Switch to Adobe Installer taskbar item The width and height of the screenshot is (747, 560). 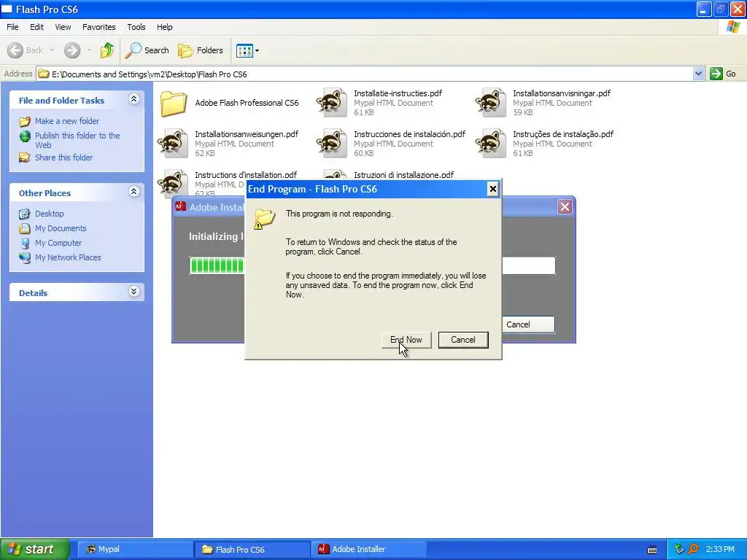(x=368, y=549)
